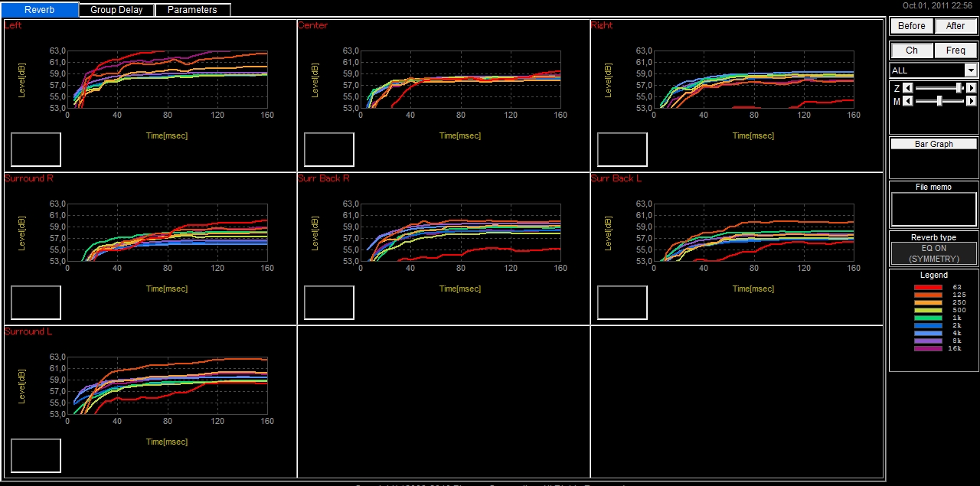Click the thumbnail box under Center graph

328,149
